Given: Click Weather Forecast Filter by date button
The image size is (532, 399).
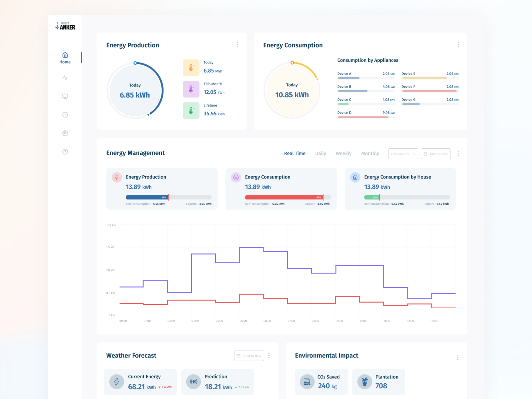Looking at the screenshot, I should [x=249, y=356].
